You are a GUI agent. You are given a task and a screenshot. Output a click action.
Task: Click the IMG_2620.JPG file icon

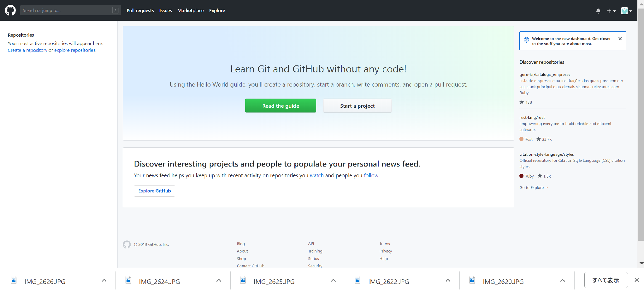coord(472,280)
